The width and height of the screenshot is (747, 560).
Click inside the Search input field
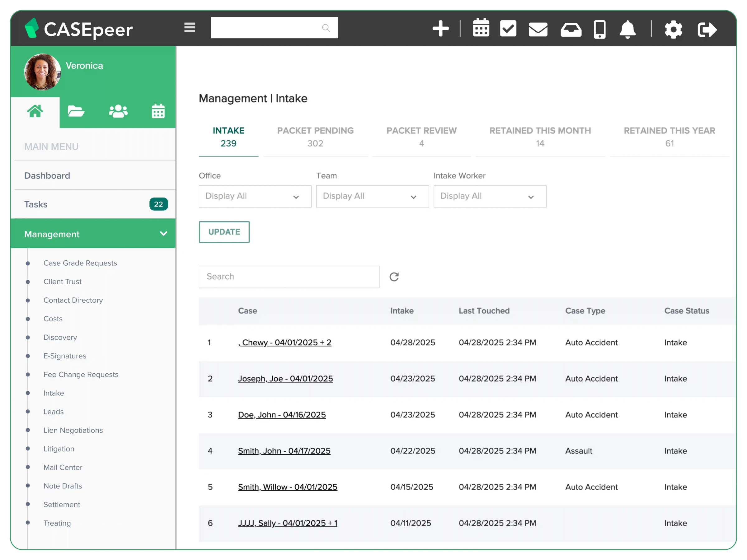click(x=289, y=277)
